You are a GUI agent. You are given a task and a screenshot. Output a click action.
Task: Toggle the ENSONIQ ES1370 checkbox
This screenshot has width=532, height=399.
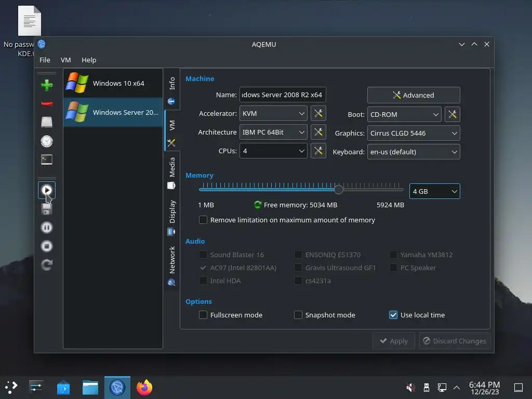point(298,255)
